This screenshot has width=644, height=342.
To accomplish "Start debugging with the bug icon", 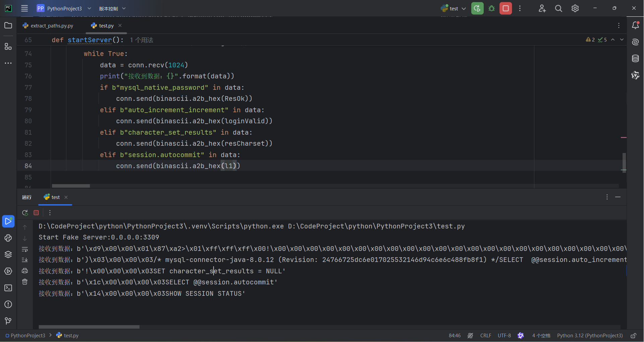I will (x=491, y=8).
